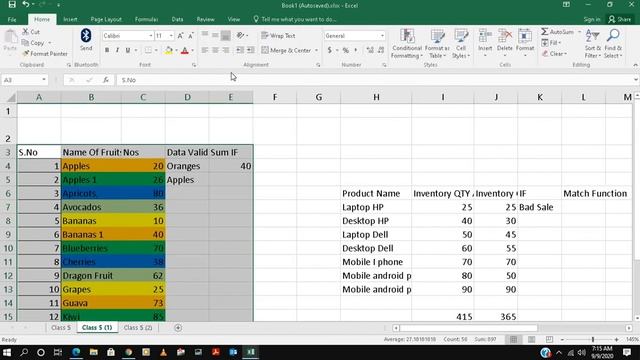The height and width of the screenshot is (360, 640).
Task: Click the Cut scissors icon
Action: tap(25, 31)
